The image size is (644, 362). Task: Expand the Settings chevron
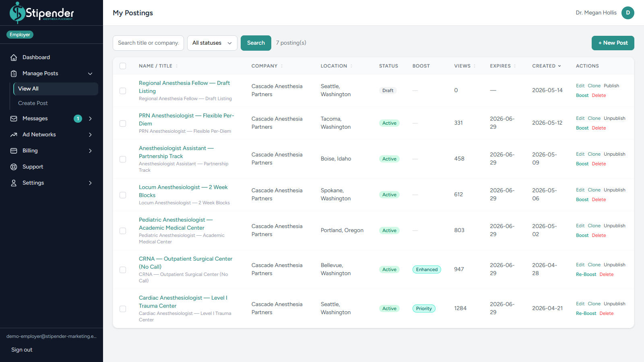[x=90, y=183]
